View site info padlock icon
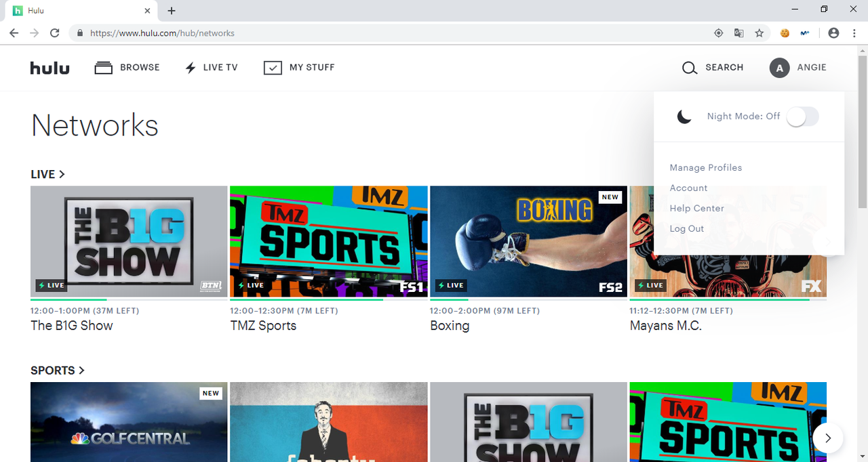 80,33
